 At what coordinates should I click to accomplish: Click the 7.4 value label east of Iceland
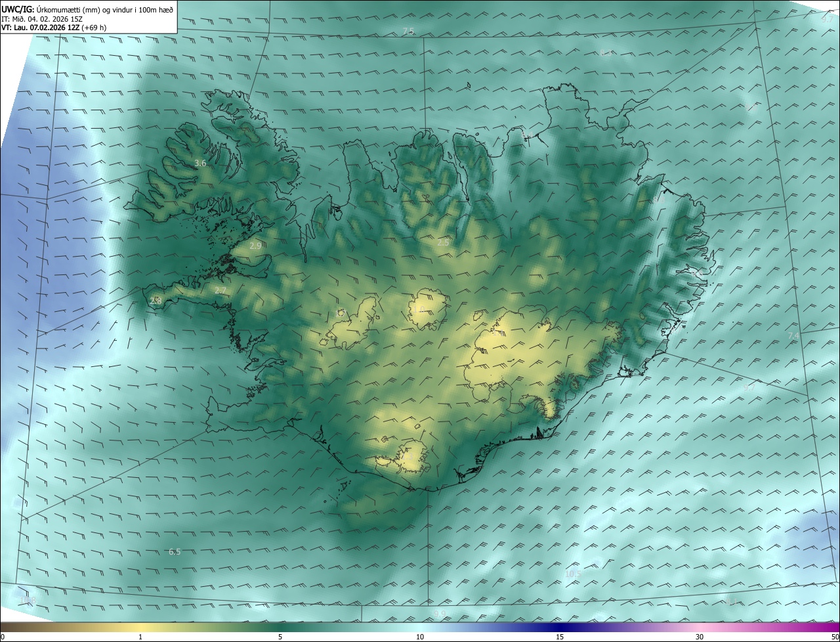[793, 336]
